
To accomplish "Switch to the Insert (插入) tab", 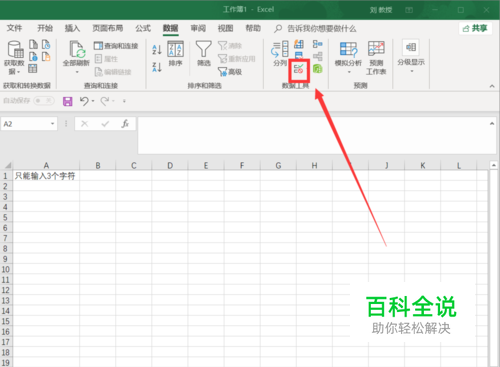I will [72, 28].
